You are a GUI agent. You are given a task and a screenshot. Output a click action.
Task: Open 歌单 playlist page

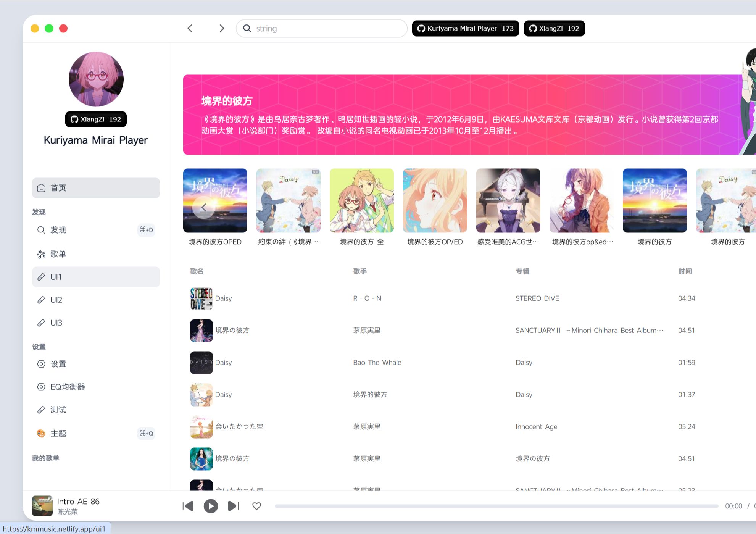point(96,254)
